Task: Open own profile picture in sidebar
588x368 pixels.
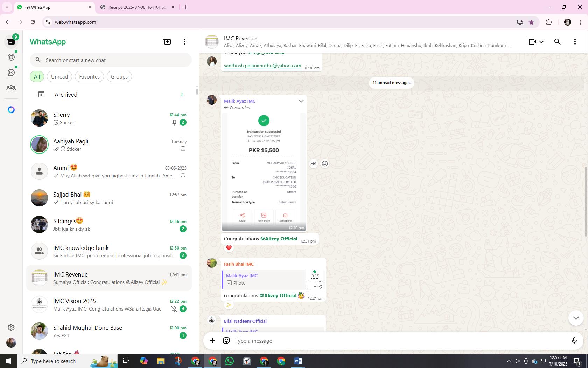Action: tap(11, 343)
